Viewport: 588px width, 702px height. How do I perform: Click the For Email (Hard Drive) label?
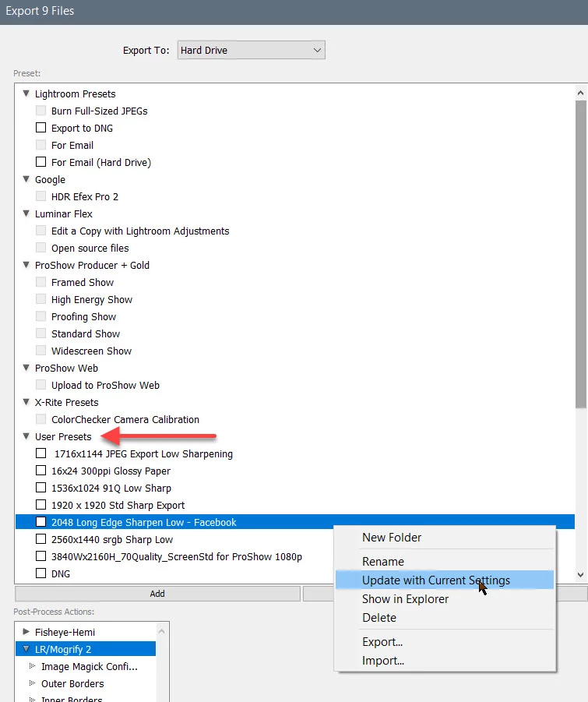(101, 163)
